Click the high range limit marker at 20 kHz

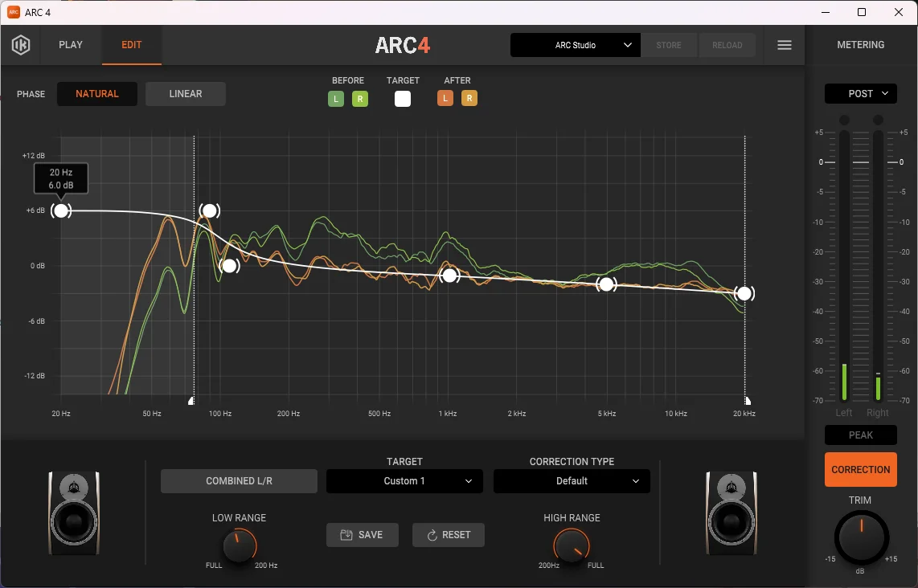pos(748,401)
